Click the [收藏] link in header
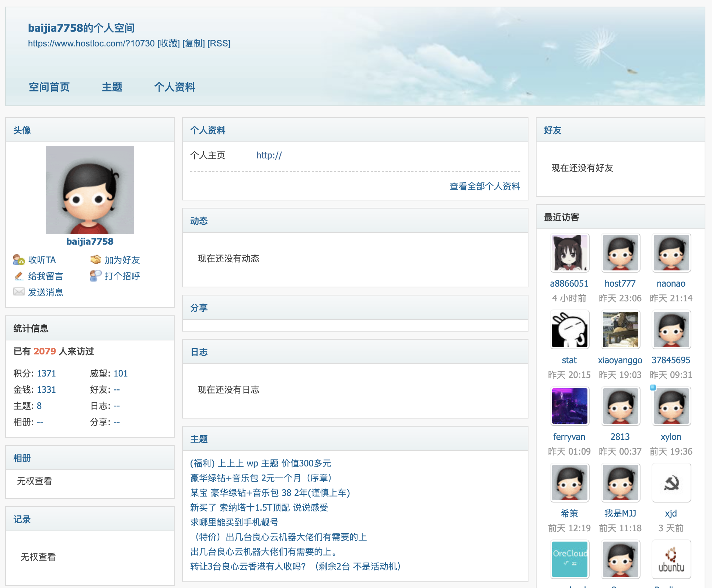This screenshot has width=712, height=588. pos(168,43)
